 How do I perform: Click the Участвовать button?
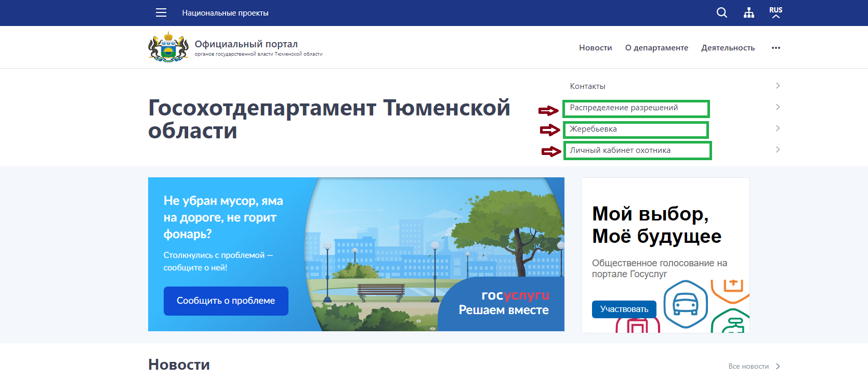[x=624, y=309]
